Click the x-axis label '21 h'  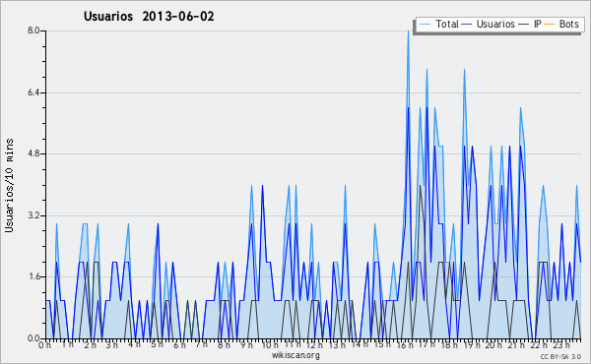[516, 345]
